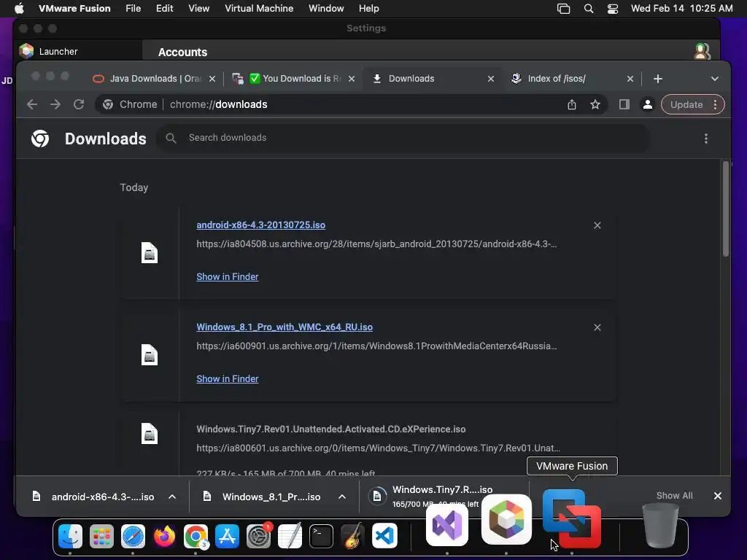Click the Windows.Tiny7 downloading shelf item
This screenshot has width=747, height=560.
[443, 496]
